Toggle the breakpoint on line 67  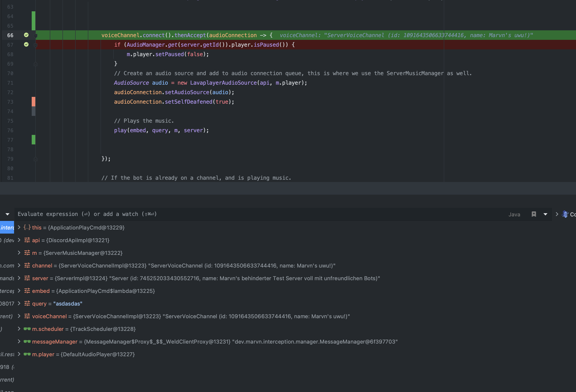coord(26,45)
